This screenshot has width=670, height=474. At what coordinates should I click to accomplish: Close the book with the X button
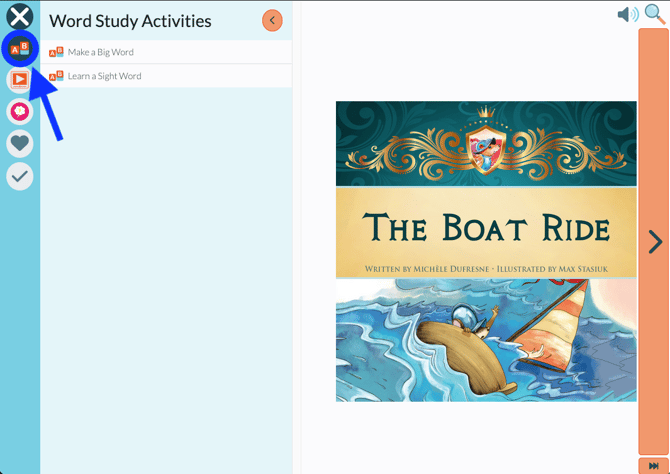20,16
